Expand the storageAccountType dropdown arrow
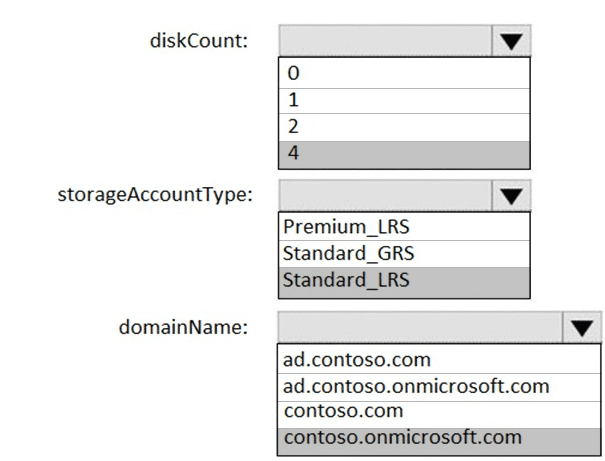Screen dimensions: 605x461 click(511, 194)
